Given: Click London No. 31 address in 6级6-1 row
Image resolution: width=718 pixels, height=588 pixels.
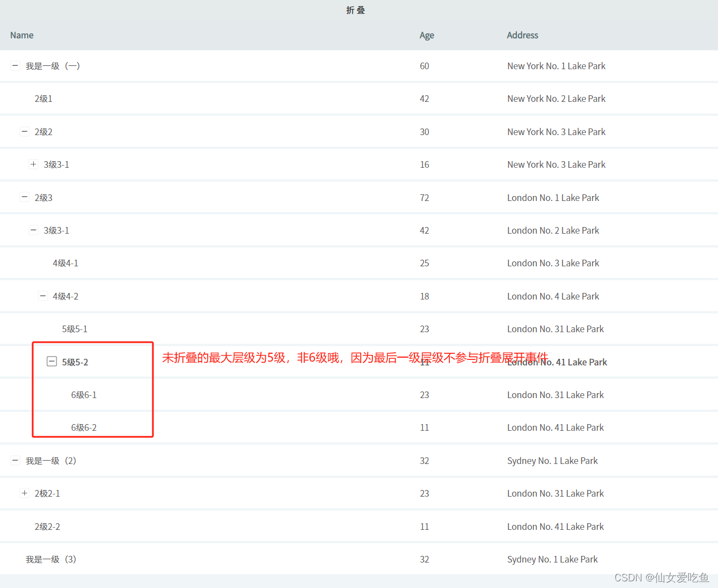Looking at the screenshot, I should (x=555, y=395).
